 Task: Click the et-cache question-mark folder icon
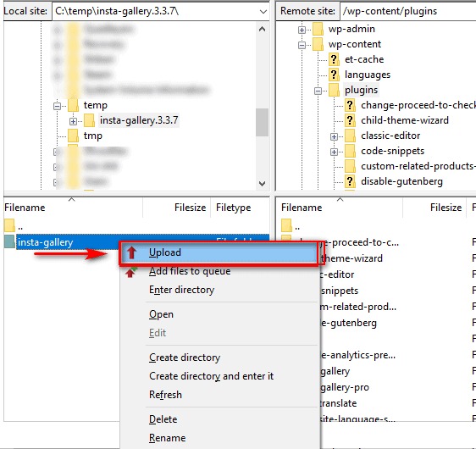point(334,59)
